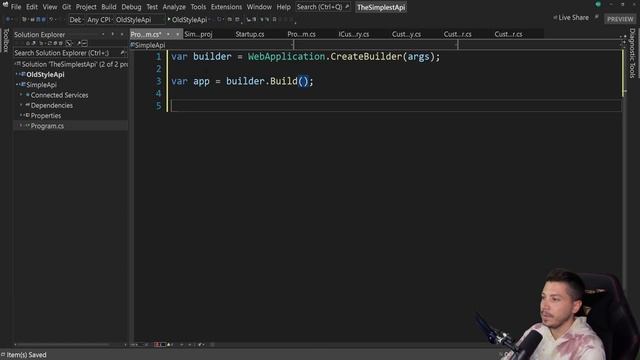This screenshot has width=640, height=360.
Task: Expand Connected Services node
Action: [21, 95]
